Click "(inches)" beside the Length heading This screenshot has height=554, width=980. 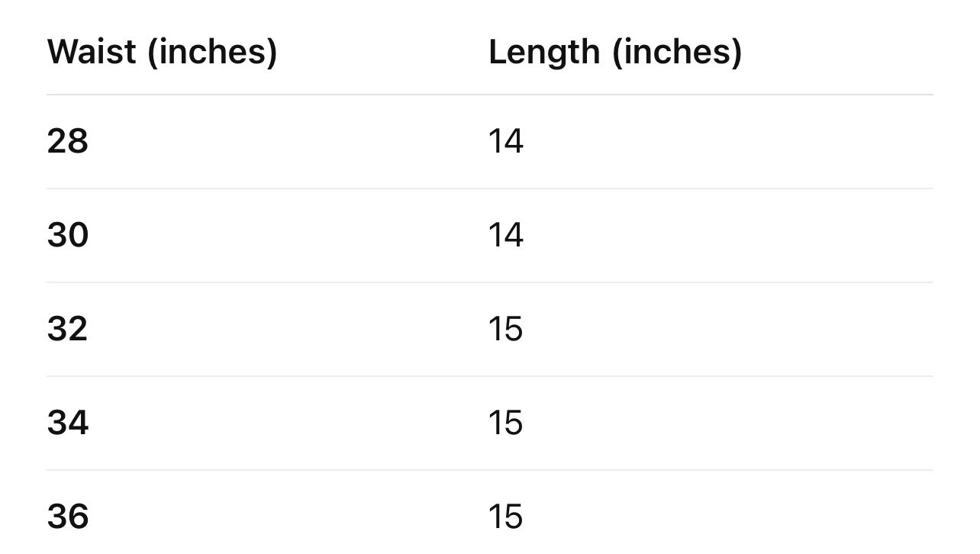[x=677, y=52]
